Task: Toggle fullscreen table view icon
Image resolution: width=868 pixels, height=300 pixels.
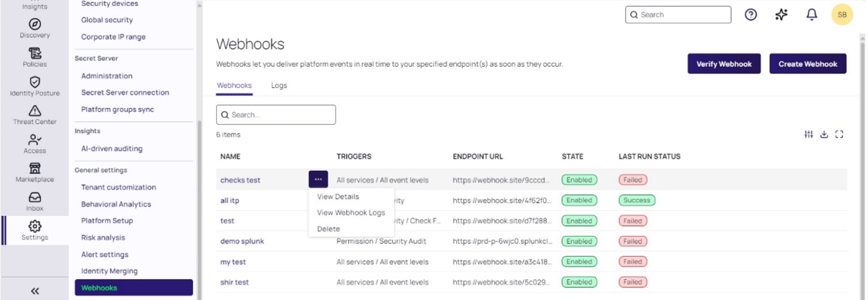Action: tap(839, 135)
